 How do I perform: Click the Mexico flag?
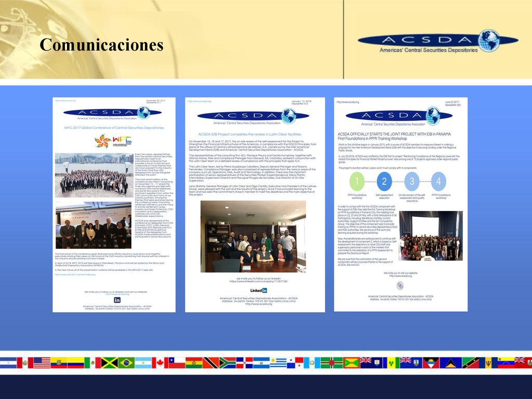pos(92,363)
